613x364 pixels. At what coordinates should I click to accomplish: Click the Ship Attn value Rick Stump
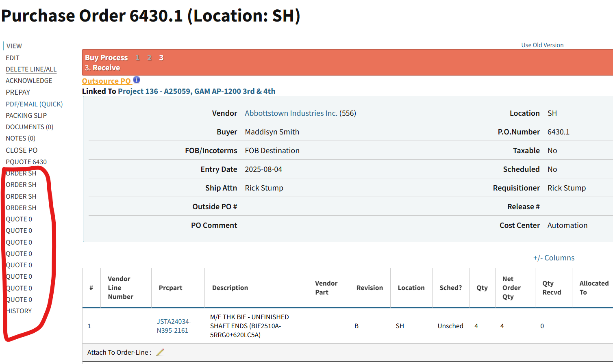click(264, 188)
